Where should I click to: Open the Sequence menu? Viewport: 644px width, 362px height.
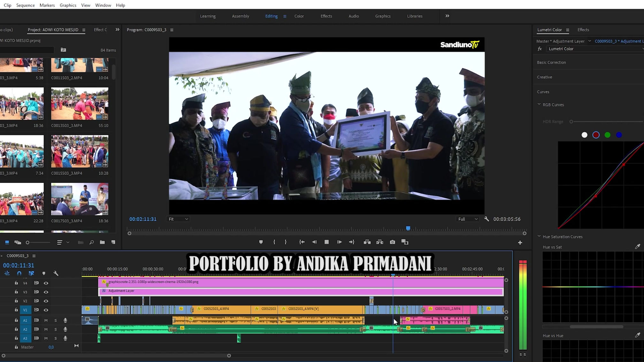pyautogui.click(x=26, y=5)
